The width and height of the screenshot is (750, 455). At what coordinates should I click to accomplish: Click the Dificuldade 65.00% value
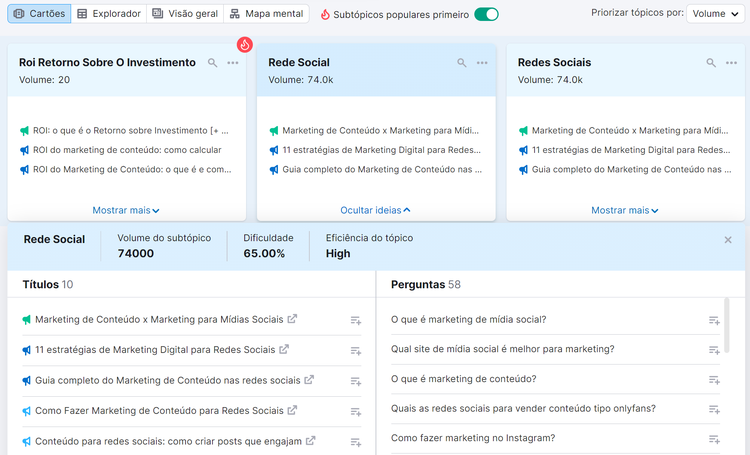[264, 254]
